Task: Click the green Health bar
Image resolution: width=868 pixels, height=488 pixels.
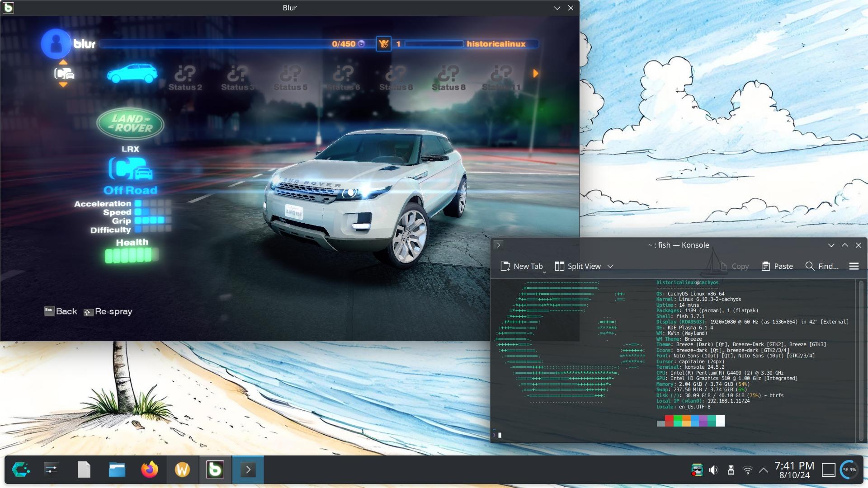Action: (x=132, y=255)
